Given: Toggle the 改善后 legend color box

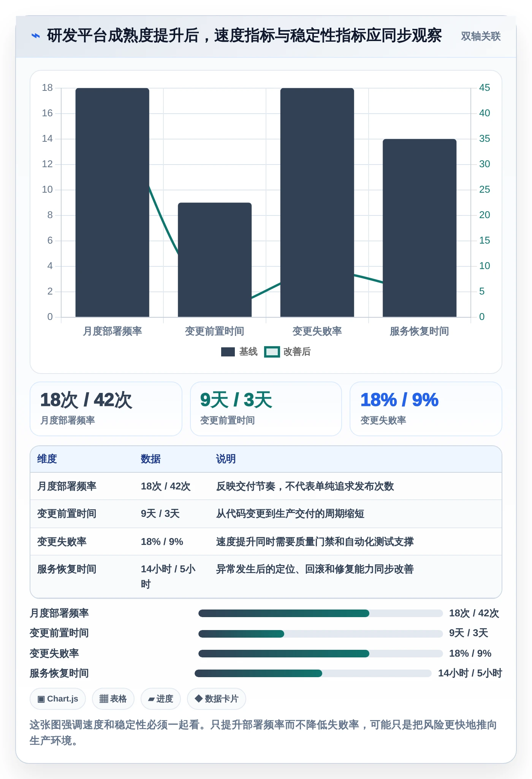Looking at the screenshot, I should pos(272,352).
